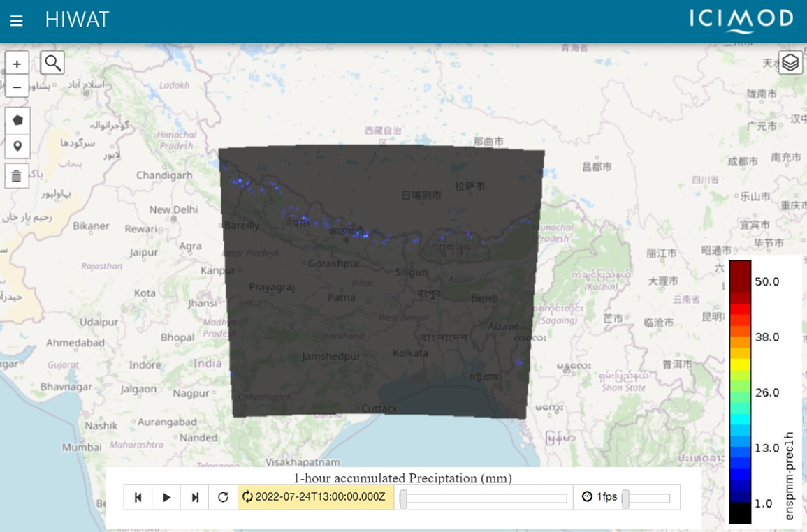Step backward one time frame
This screenshot has width=807, height=532.
coord(138,497)
